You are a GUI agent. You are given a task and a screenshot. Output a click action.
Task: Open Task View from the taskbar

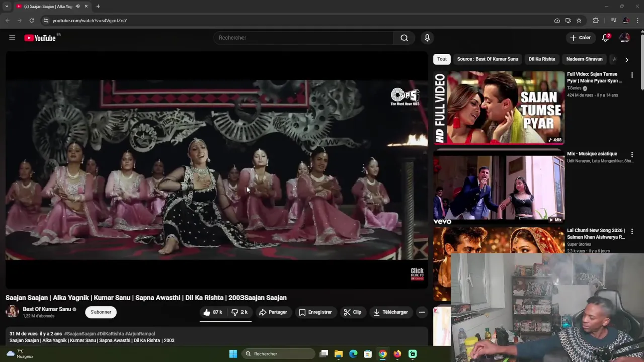(324, 354)
